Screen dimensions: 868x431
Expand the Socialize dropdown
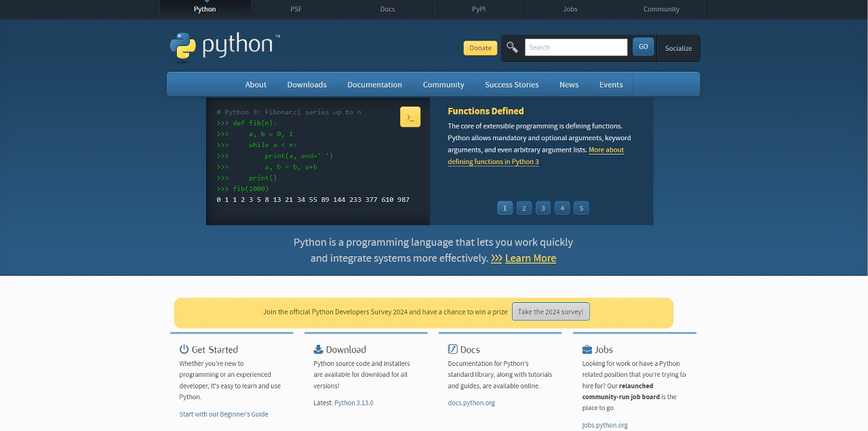pyautogui.click(x=678, y=48)
